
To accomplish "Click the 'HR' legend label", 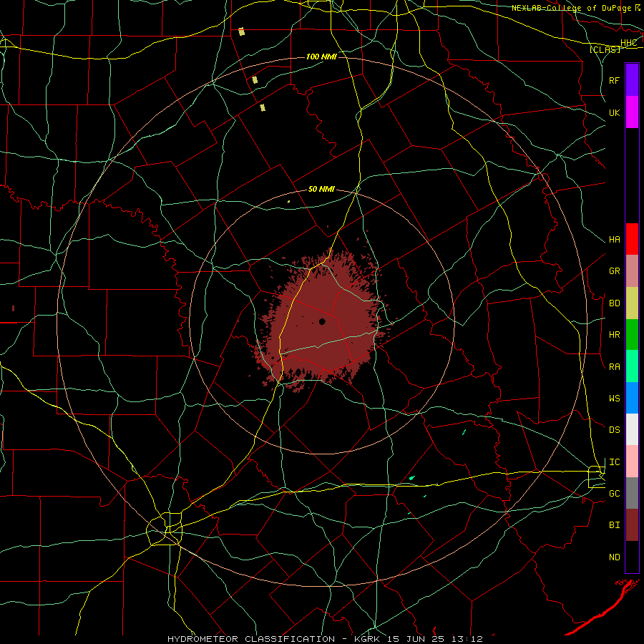I will point(615,335).
